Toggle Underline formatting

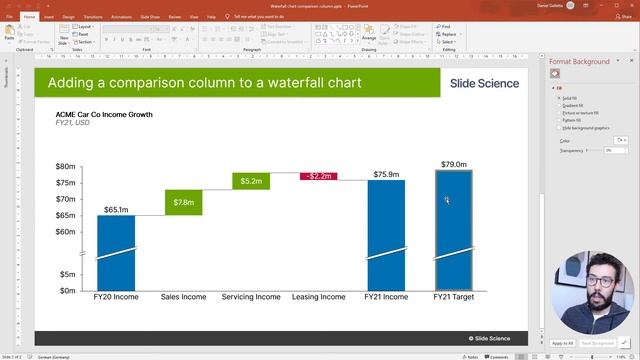click(122, 40)
